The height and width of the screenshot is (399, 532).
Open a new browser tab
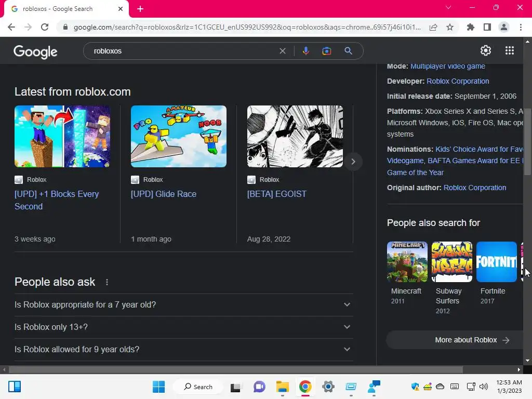140,9
